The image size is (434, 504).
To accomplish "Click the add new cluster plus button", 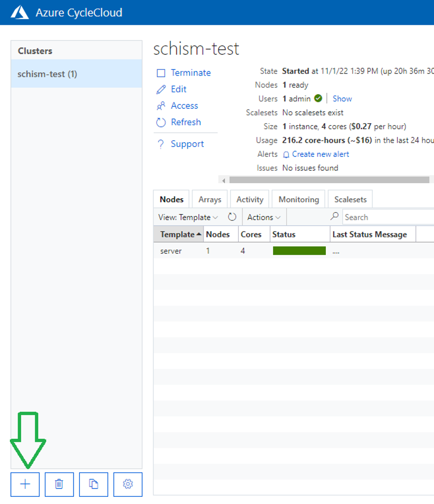I will coord(25,484).
